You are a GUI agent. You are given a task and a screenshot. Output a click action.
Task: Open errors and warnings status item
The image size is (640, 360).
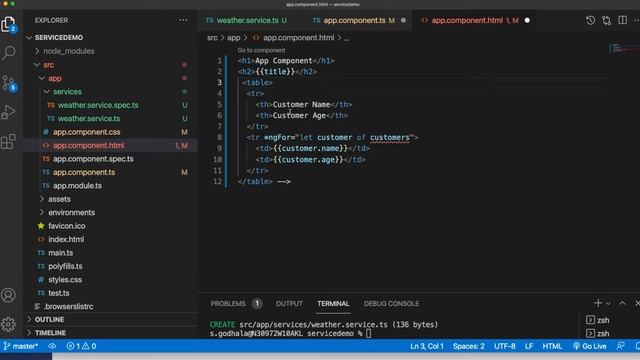(81, 346)
